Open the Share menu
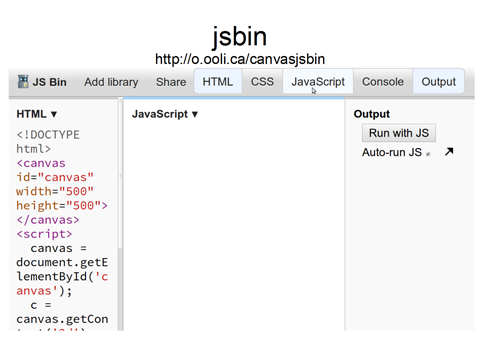 pos(171,82)
